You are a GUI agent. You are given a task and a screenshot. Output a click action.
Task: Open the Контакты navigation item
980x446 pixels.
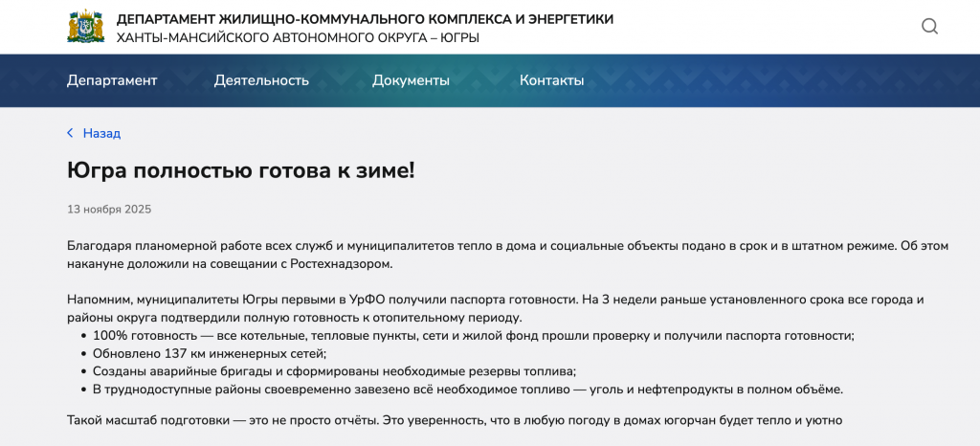(551, 80)
